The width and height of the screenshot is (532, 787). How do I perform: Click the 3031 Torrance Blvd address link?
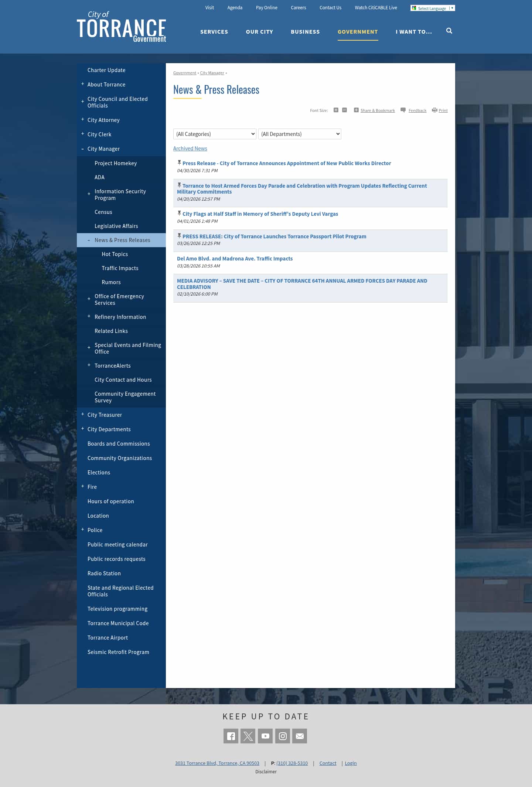[217, 763]
